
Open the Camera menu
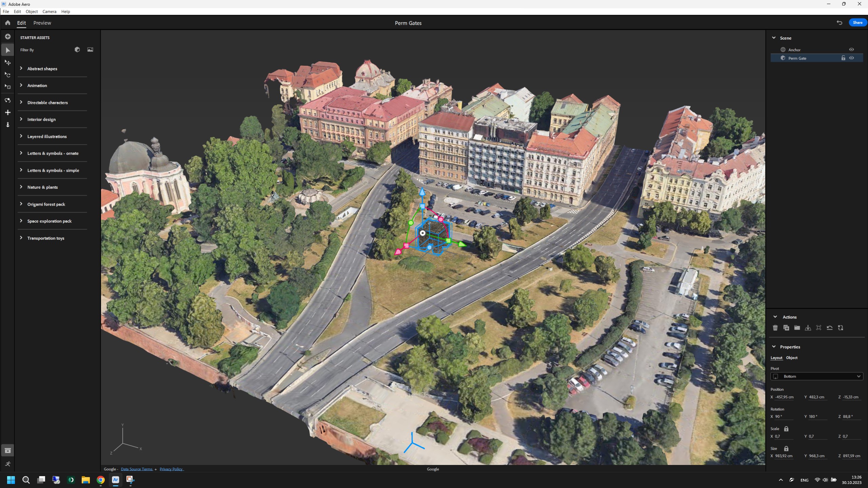pos(49,12)
